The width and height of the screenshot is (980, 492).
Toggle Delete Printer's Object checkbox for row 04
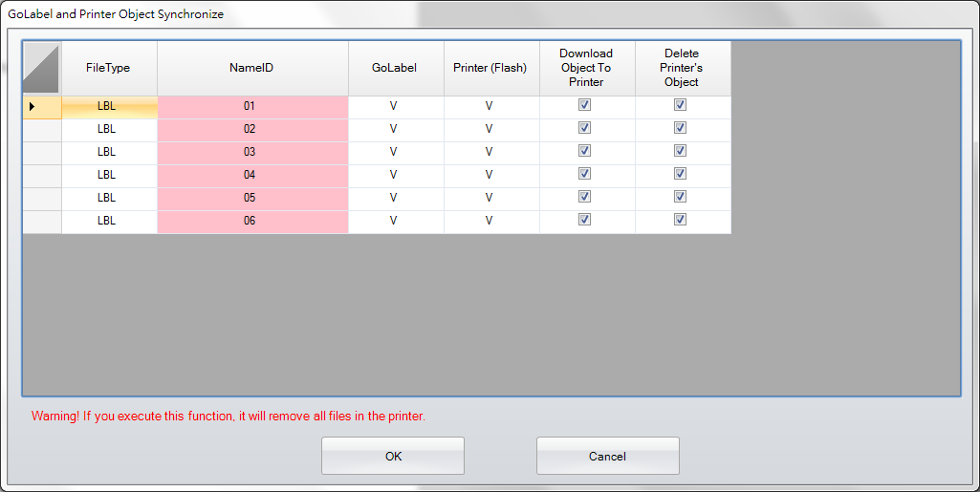click(x=680, y=174)
